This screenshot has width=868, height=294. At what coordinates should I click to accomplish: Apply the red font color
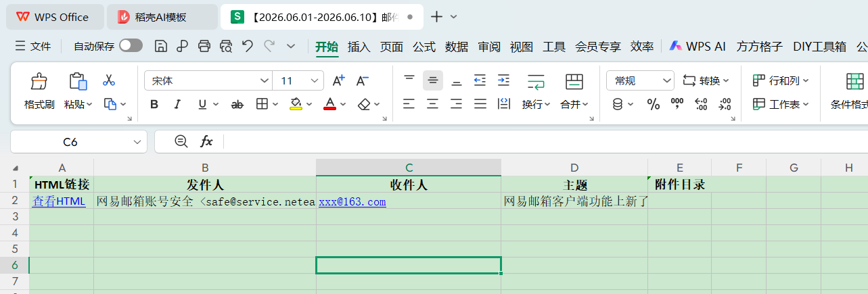[x=329, y=104]
